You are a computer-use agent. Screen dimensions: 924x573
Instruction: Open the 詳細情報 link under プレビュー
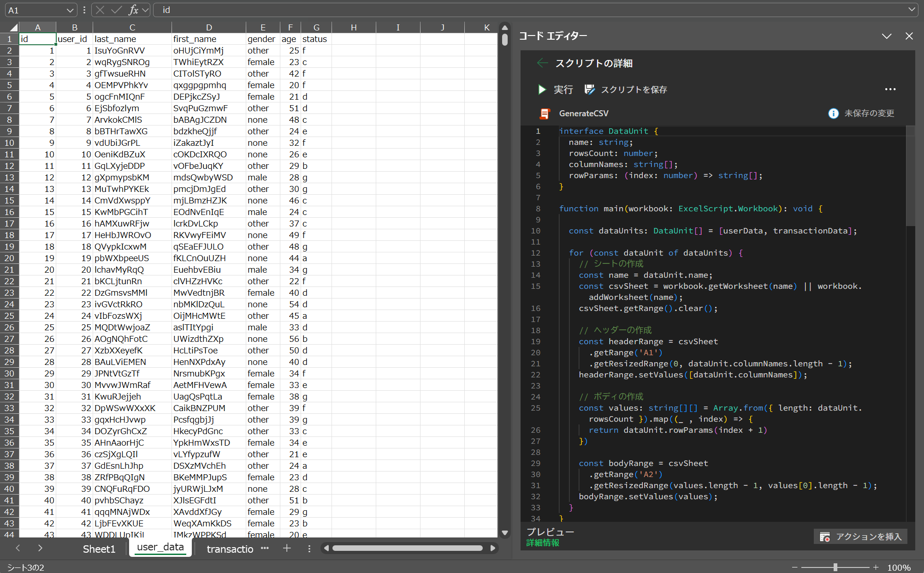(x=543, y=543)
